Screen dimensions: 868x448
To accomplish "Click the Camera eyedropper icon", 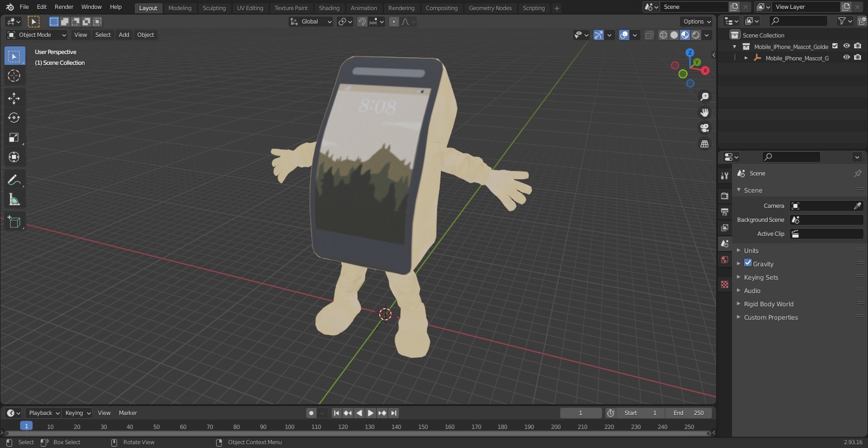I will pyautogui.click(x=857, y=206).
